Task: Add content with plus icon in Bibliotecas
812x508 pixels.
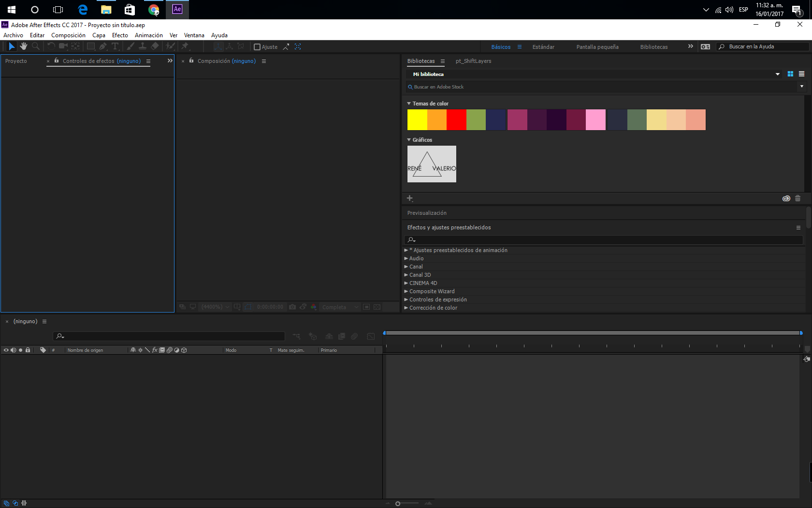Action: (x=410, y=198)
